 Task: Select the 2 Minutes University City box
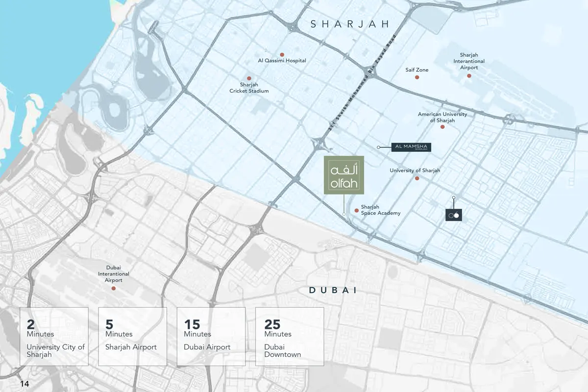click(54, 337)
